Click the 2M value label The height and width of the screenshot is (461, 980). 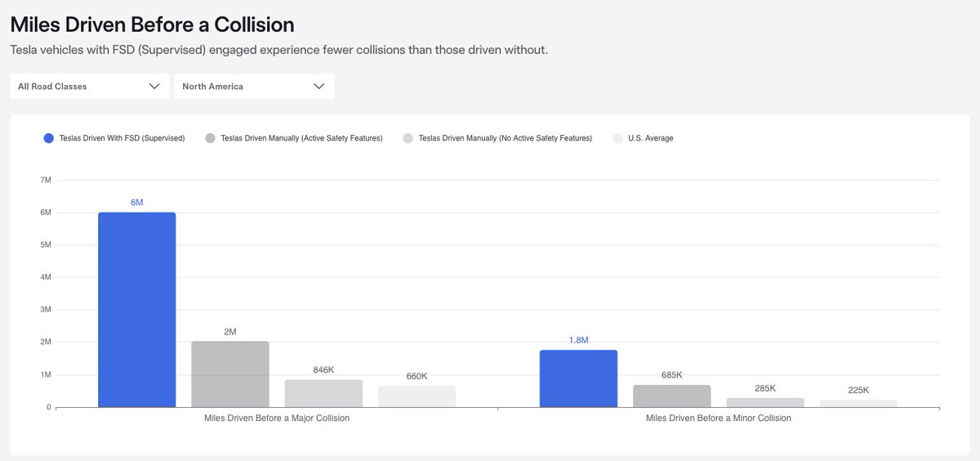coord(230,332)
